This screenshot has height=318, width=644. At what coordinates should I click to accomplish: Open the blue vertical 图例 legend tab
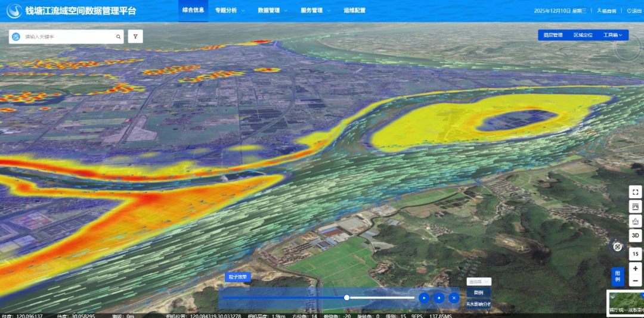click(x=617, y=277)
